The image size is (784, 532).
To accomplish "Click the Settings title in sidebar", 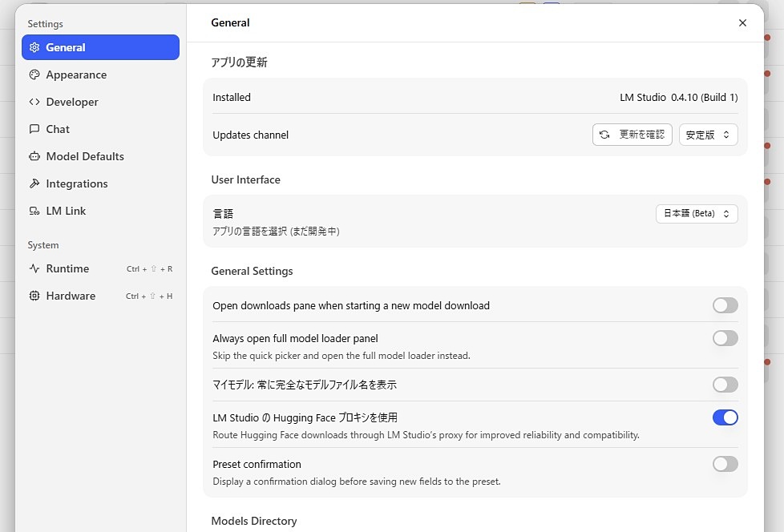I will coord(45,24).
